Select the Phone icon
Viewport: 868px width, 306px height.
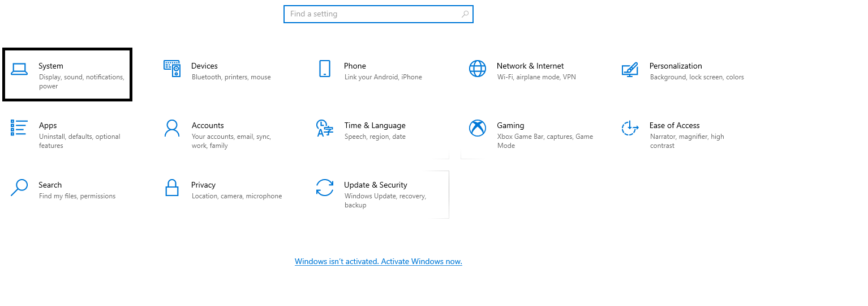pos(325,69)
